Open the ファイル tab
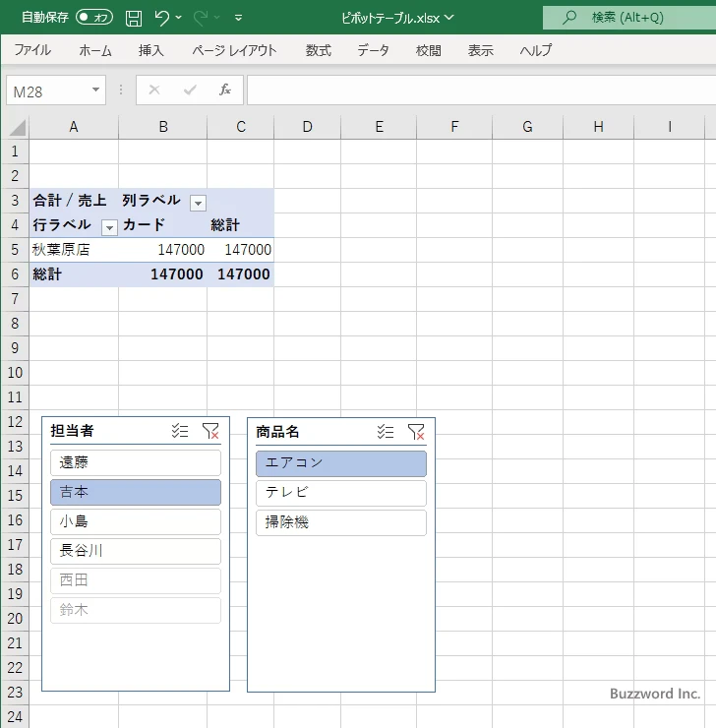Image resolution: width=716 pixels, height=728 pixels. coord(32,50)
